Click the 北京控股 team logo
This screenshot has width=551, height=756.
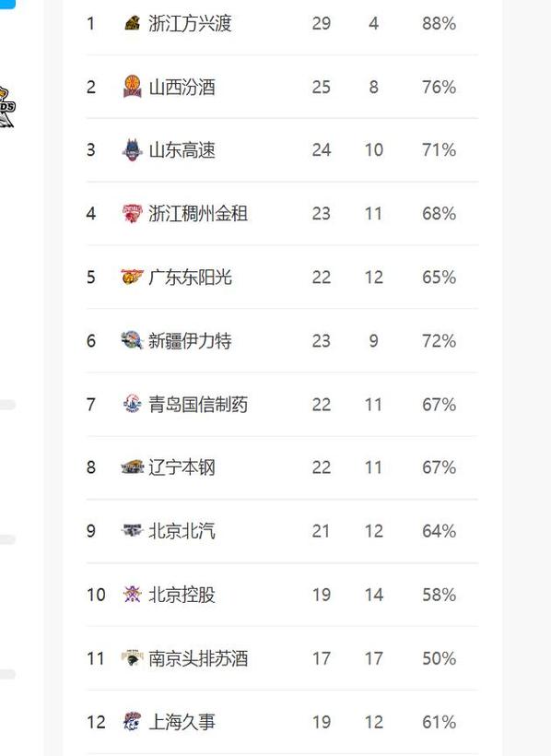130,595
